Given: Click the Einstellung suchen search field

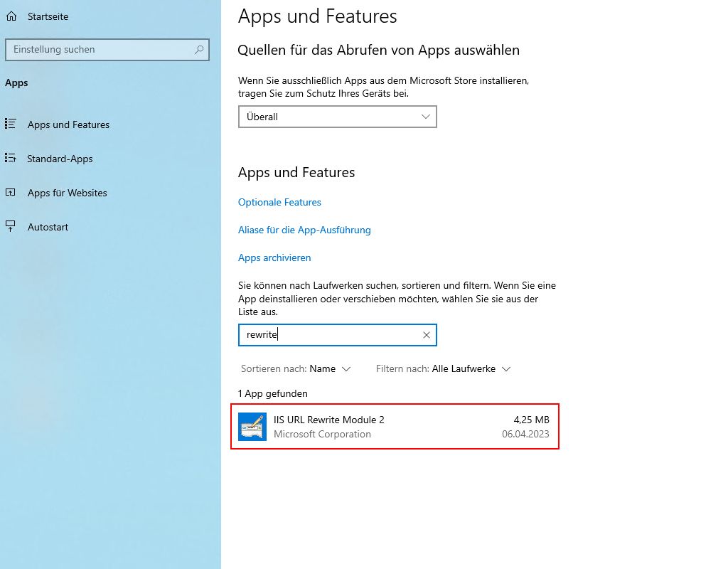Looking at the screenshot, I should click(x=100, y=50).
